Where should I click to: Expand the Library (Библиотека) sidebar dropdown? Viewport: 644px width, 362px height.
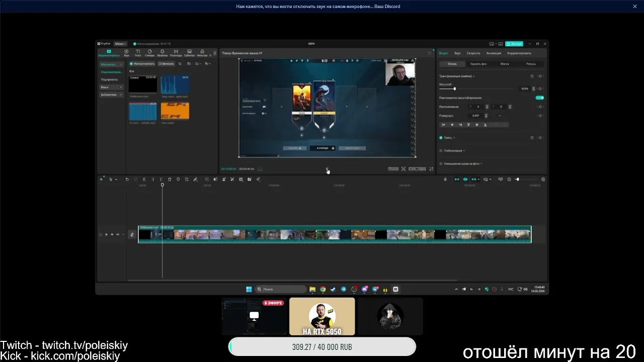point(111,95)
